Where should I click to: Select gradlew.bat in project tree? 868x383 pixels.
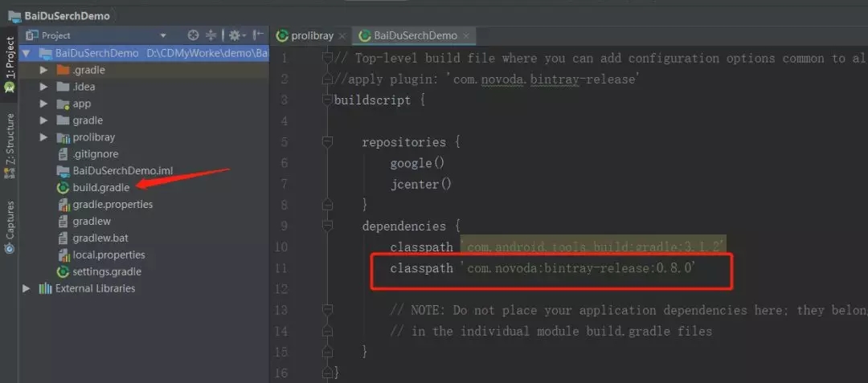coord(100,238)
